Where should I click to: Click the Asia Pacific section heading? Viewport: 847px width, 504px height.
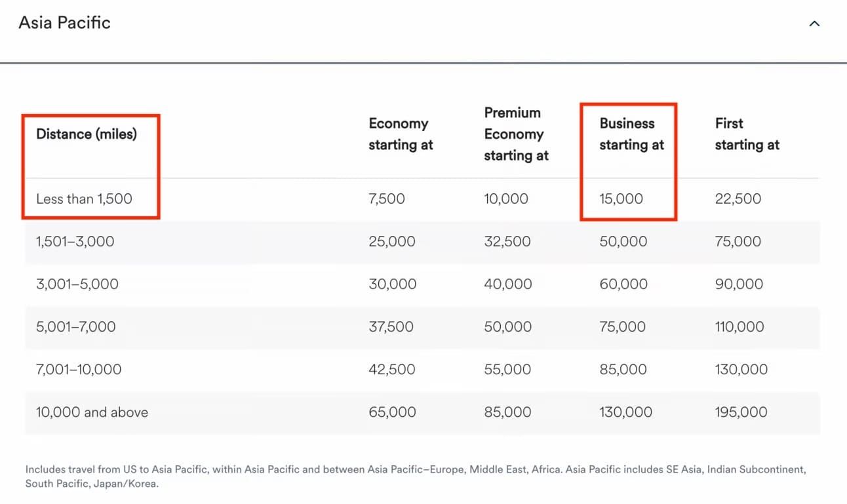click(x=64, y=23)
